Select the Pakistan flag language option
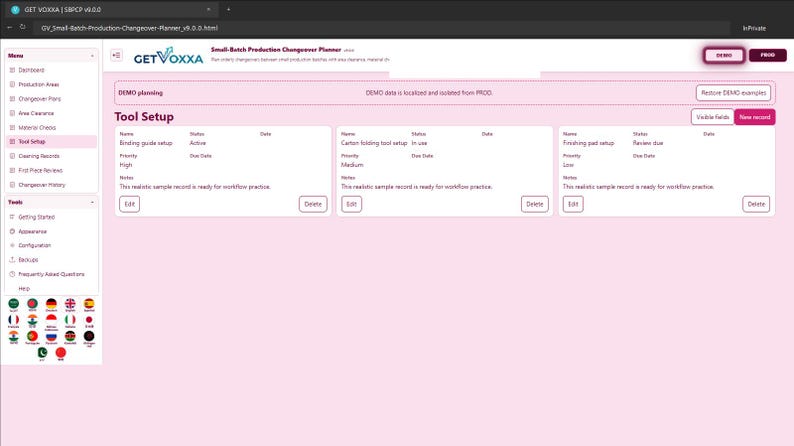This screenshot has width=794, height=446. click(42, 352)
